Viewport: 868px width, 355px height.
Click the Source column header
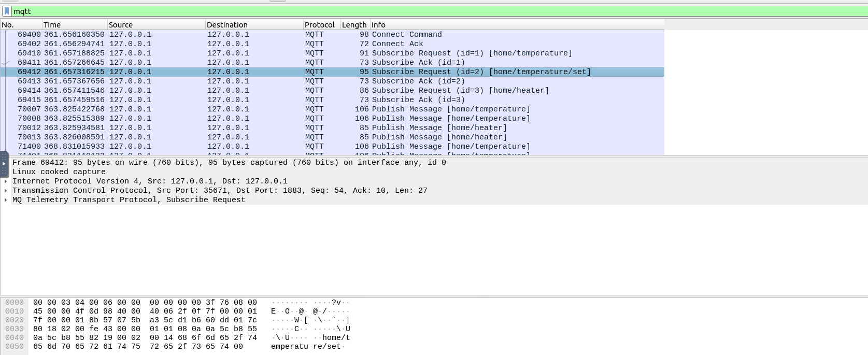(155, 25)
